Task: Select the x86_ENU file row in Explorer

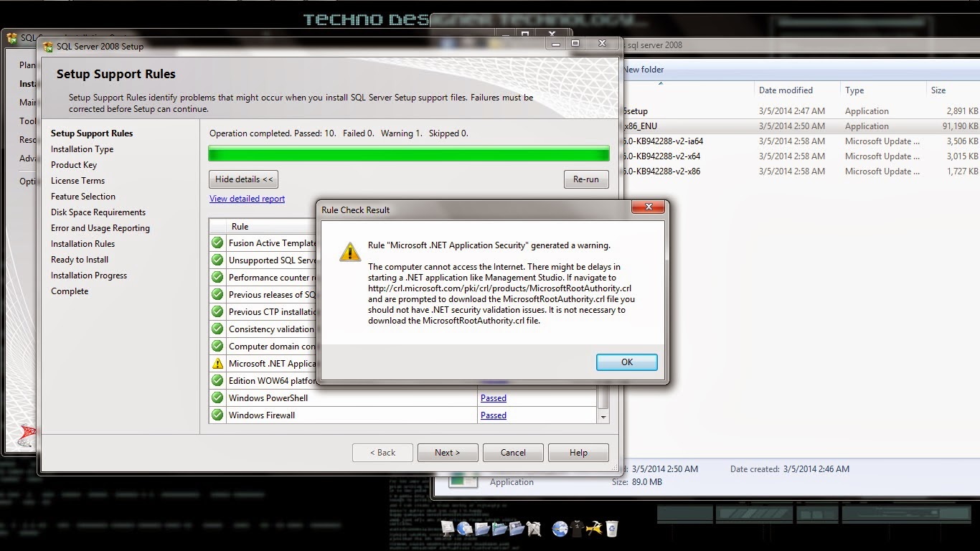Action: tap(801, 126)
